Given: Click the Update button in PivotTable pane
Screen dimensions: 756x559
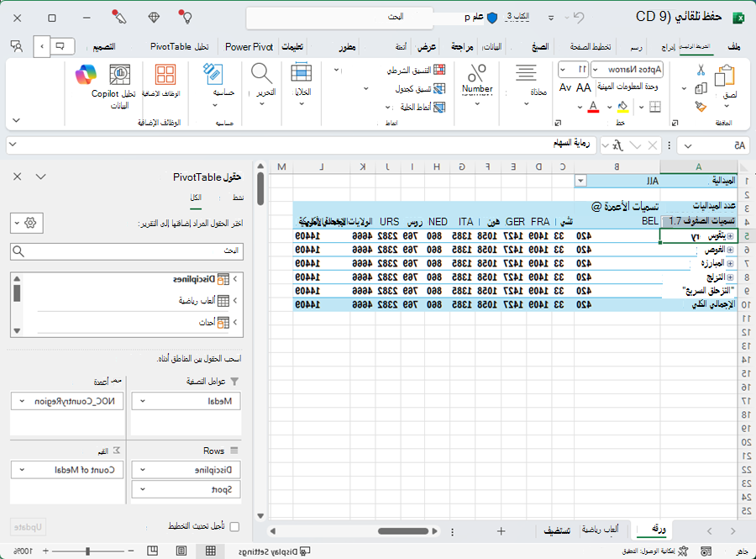Looking at the screenshot, I should coord(29,527).
